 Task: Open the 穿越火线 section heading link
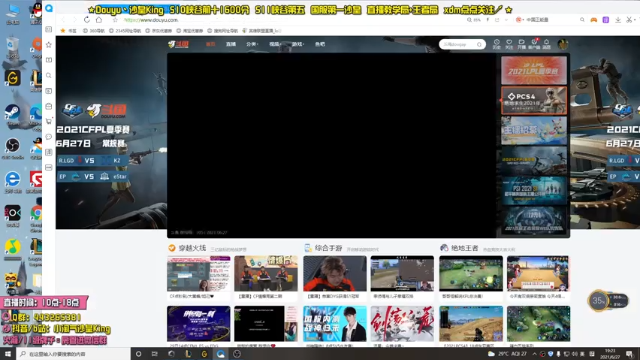(x=192, y=248)
